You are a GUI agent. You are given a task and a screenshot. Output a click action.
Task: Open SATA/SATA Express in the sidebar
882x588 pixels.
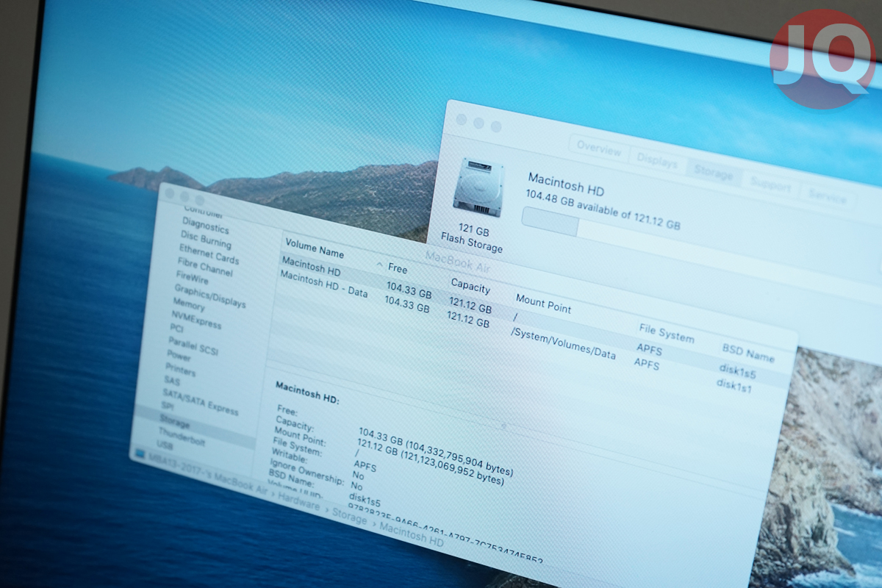click(200, 401)
